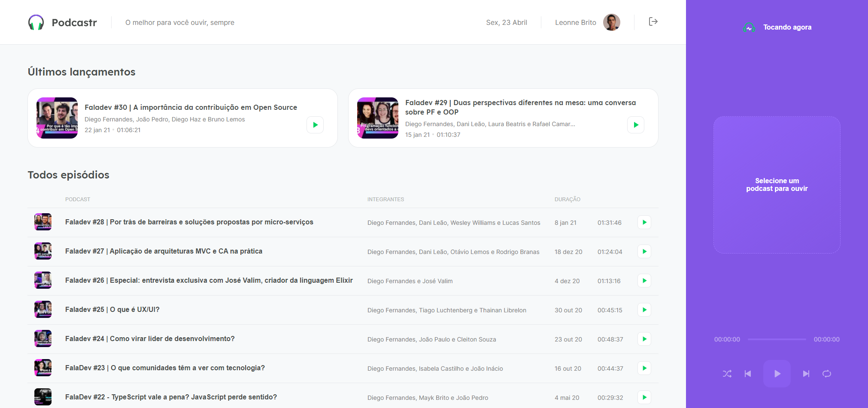Open Faladev #25 O que é UX/UI title
This screenshot has height=408, width=868.
tap(112, 310)
